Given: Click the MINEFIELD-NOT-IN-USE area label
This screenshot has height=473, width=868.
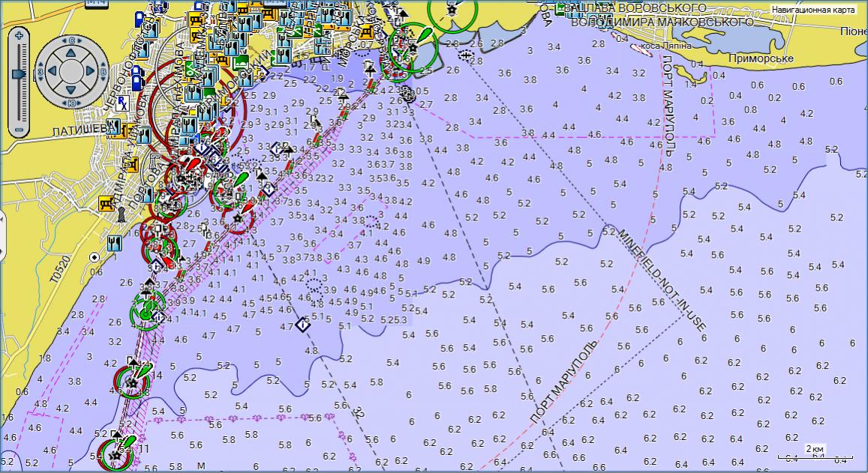Looking at the screenshot, I should click(x=663, y=277).
